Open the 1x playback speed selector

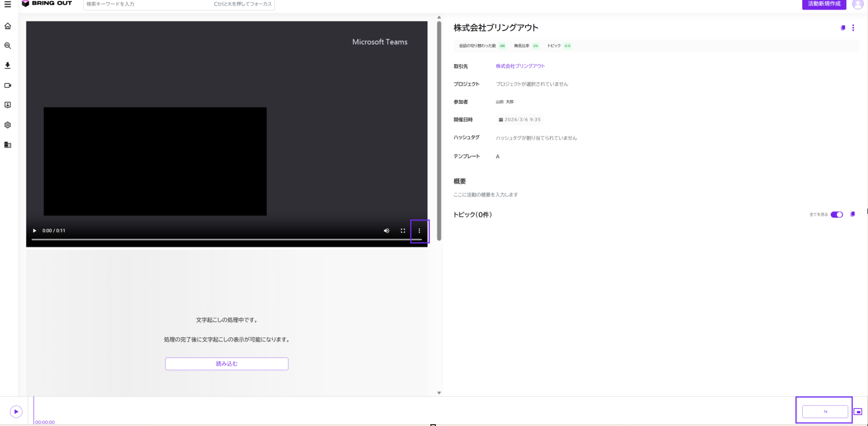click(825, 412)
